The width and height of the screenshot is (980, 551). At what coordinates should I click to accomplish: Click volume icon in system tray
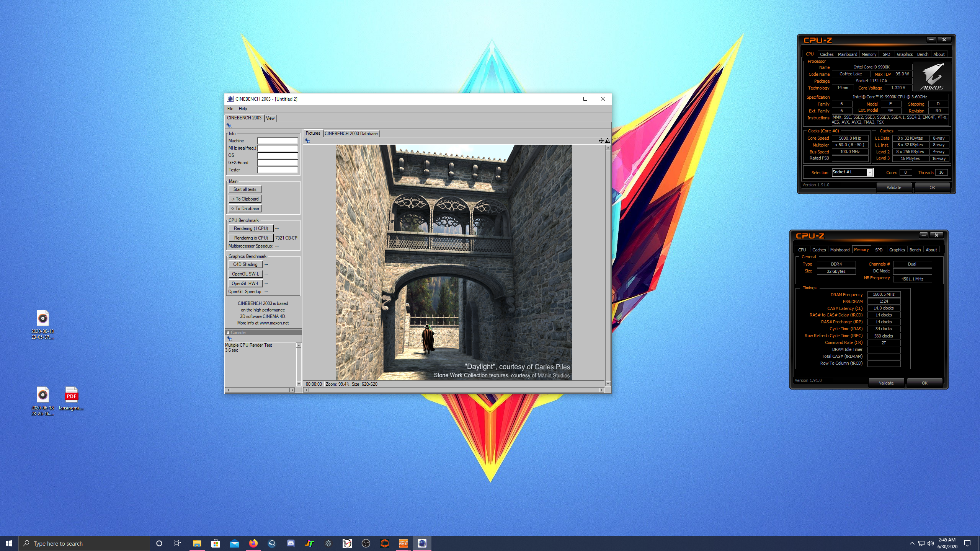[931, 543]
